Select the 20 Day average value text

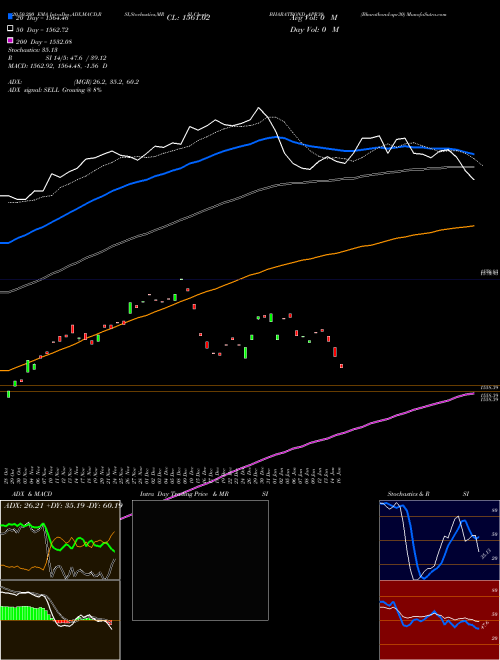(42, 18)
